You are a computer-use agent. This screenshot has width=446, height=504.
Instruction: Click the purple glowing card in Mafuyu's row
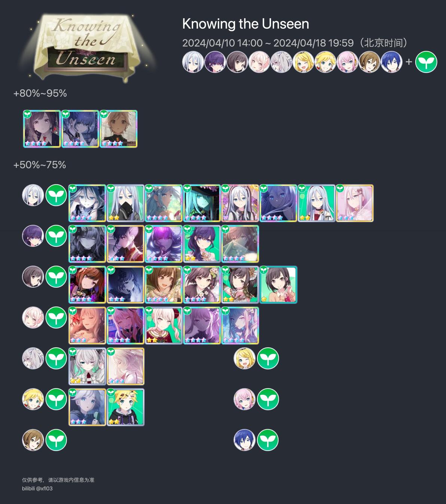click(164, 244)
